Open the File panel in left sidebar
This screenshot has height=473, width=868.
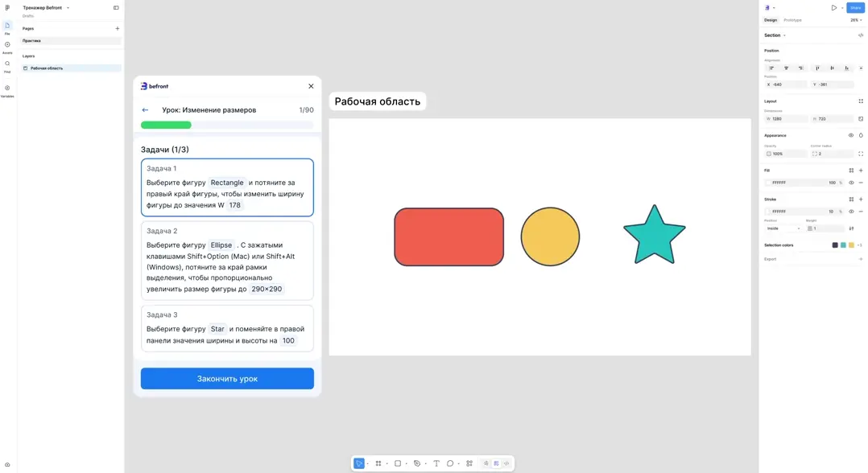pyautogui.click(x=7, y=27)
